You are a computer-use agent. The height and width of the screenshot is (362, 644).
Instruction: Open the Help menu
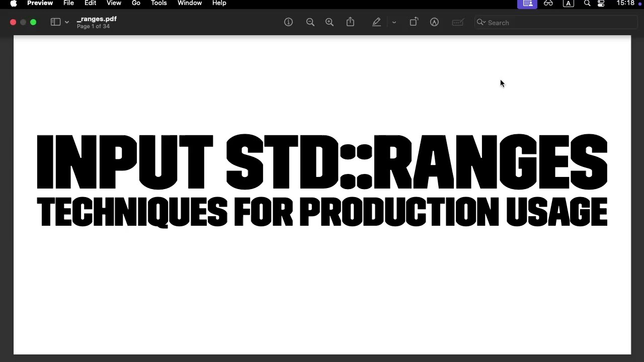coord(219,3)
